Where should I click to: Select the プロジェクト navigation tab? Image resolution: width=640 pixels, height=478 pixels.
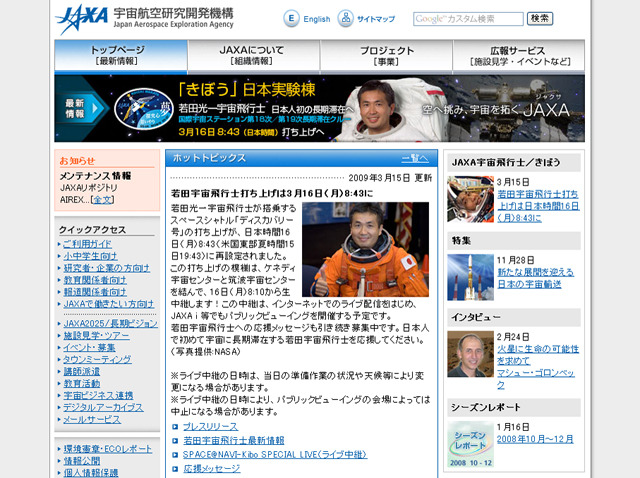pos(386,55)
